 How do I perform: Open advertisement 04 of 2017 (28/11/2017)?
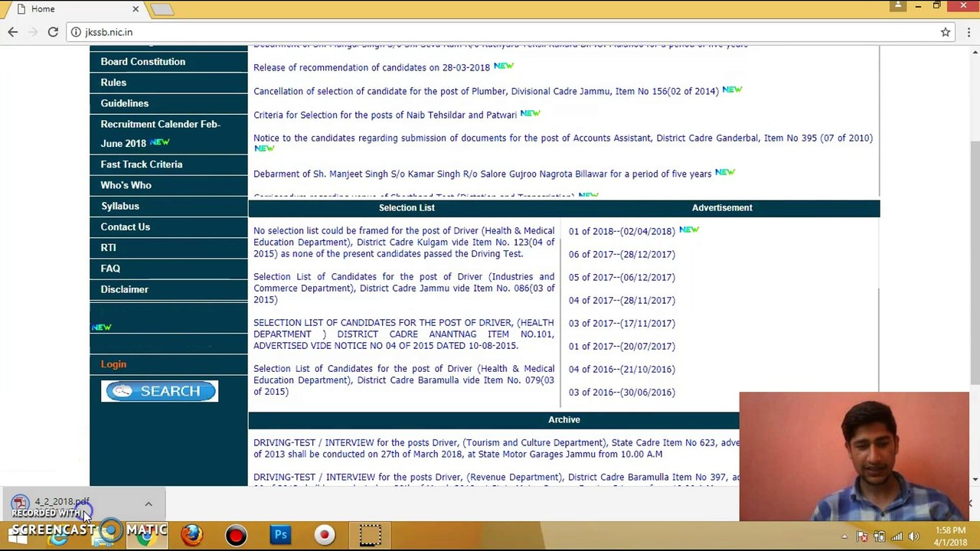click(x=622, y=300)
